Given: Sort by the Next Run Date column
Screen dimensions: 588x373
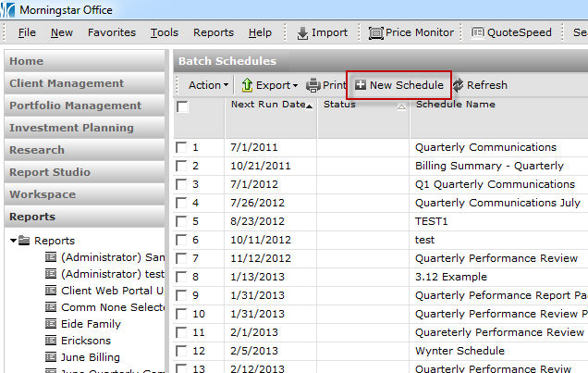Looking at the screenshot, I should [x=270, y=105].
